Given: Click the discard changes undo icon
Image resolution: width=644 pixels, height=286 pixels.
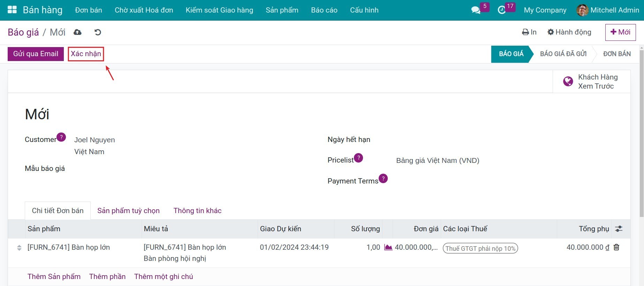Looking at the screenshot, I should tap(98, 32).
